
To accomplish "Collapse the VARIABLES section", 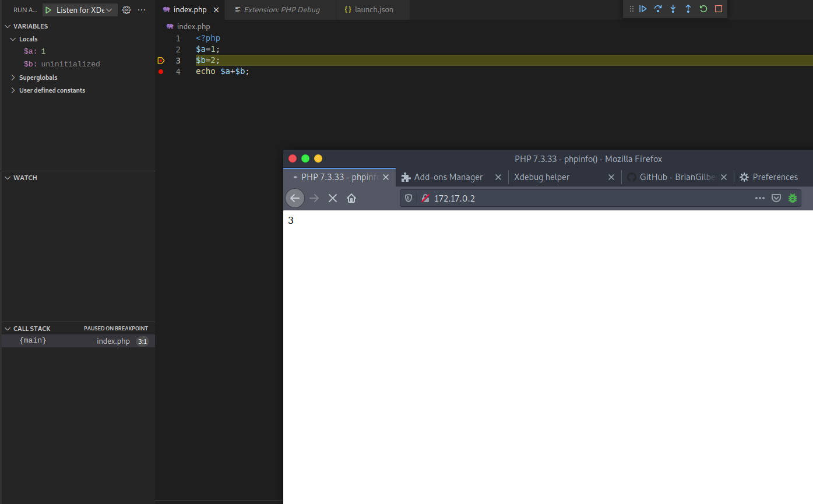I will tap(8, 26).
